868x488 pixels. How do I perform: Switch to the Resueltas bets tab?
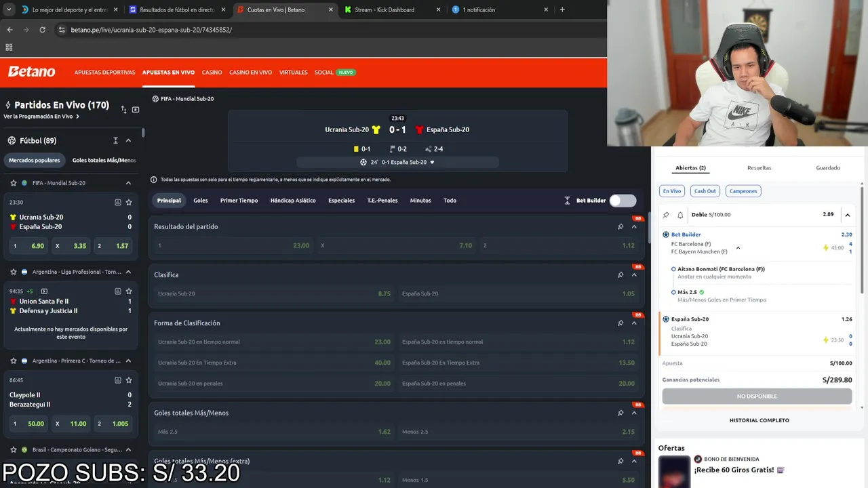759,168
